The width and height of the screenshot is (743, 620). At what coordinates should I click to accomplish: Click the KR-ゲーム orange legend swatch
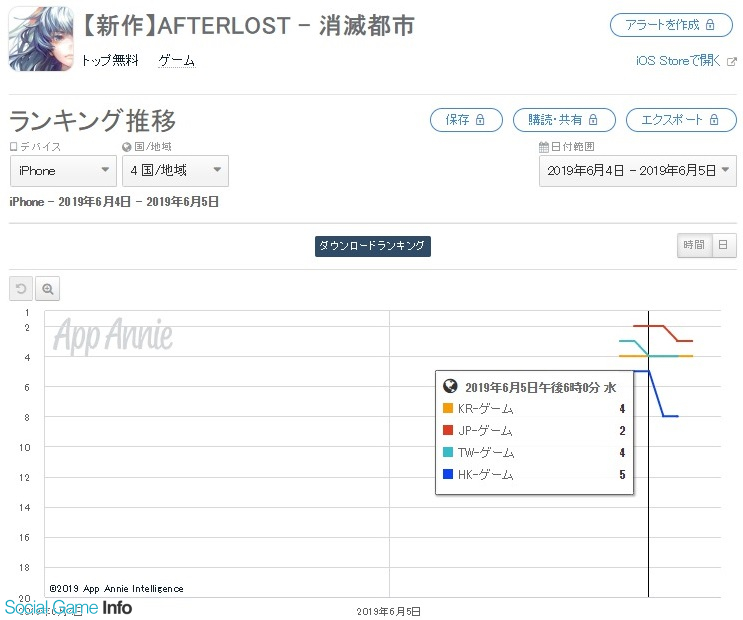tap(448, 408)
